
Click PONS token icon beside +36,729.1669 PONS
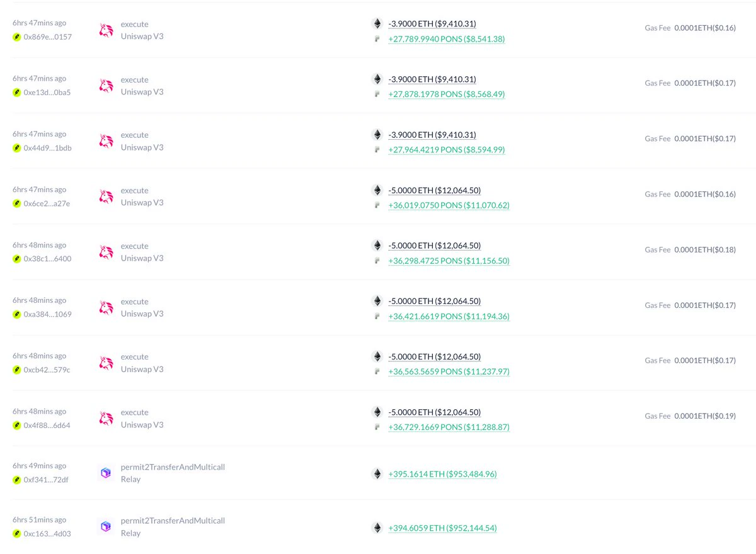pos(377,427)
